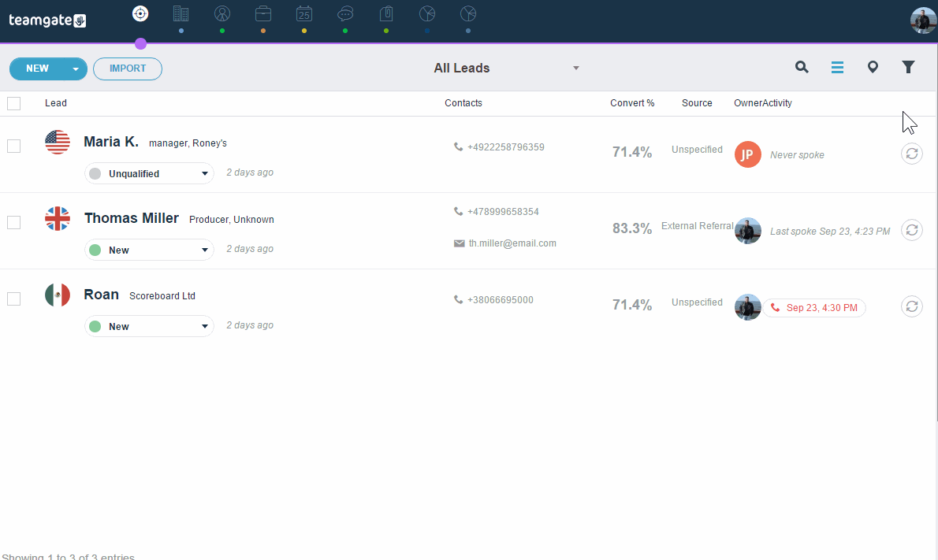Sort by the Convert % column header
The image size is (938, 560).
pos(632,103)
